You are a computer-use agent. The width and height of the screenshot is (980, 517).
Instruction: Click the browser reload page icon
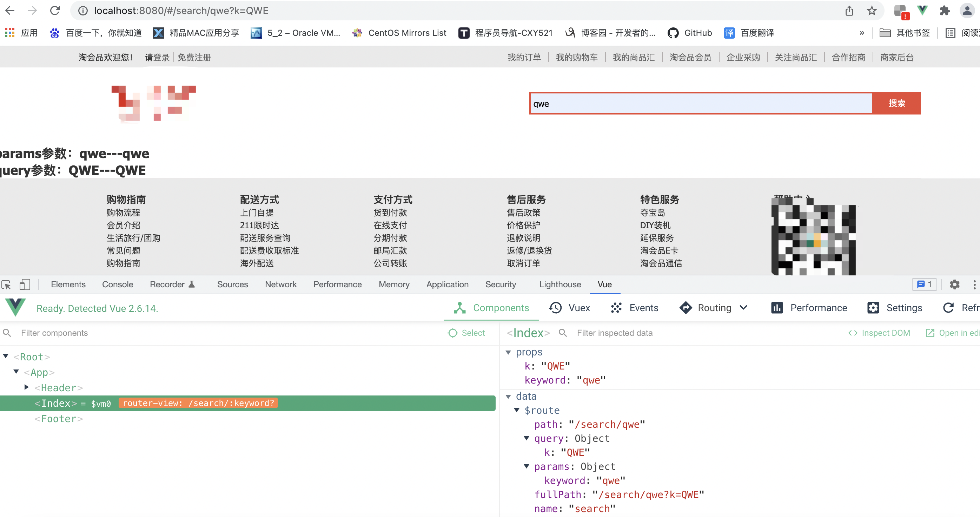pos(55,11)
